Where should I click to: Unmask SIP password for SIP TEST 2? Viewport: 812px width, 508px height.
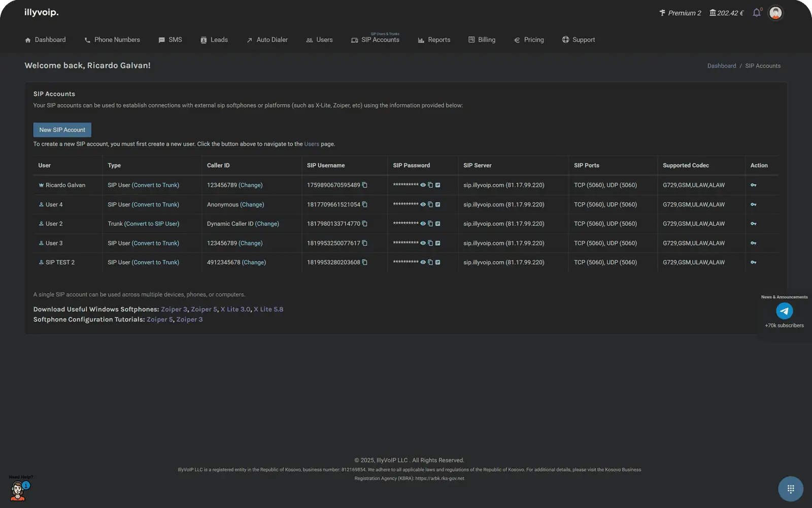pos(423,262)
